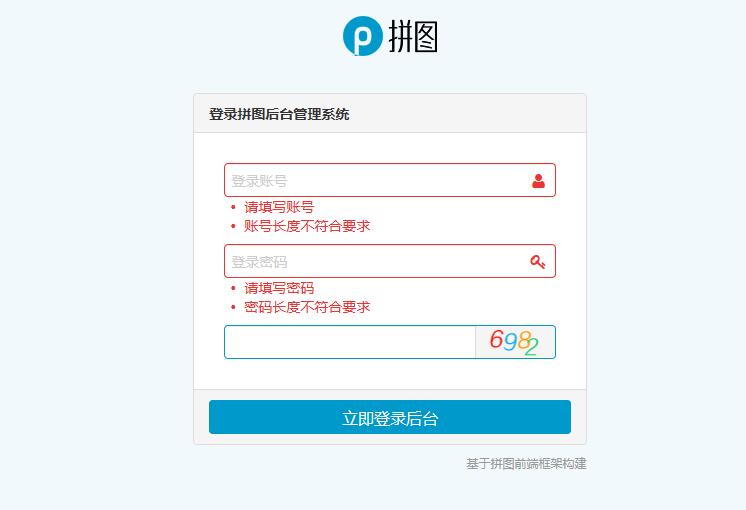Click the red user icon in account field
Image resolution: width=746 pixels, height=510 pixels.
pos(538,181)
